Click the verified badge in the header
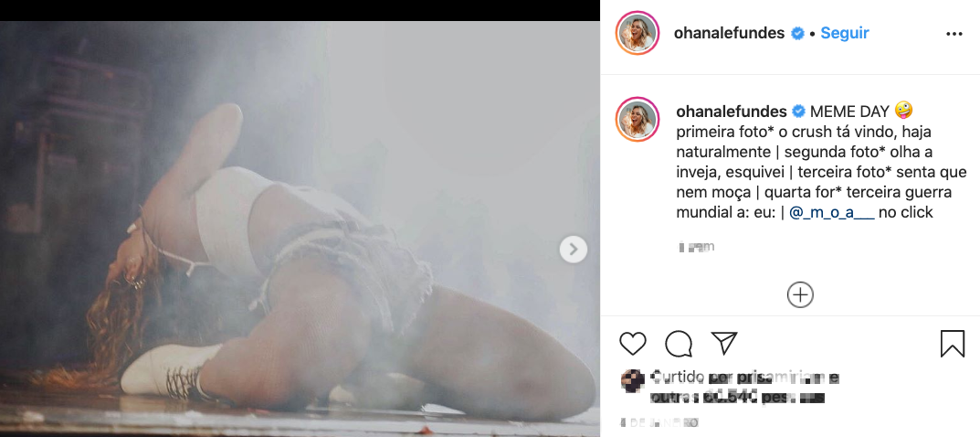The image size is (980, 437). [x=797, y=34]
